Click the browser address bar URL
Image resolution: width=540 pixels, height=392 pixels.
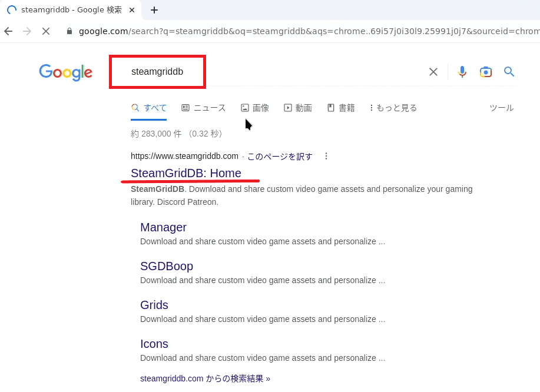pyautogui.click(x=309, y=31)
